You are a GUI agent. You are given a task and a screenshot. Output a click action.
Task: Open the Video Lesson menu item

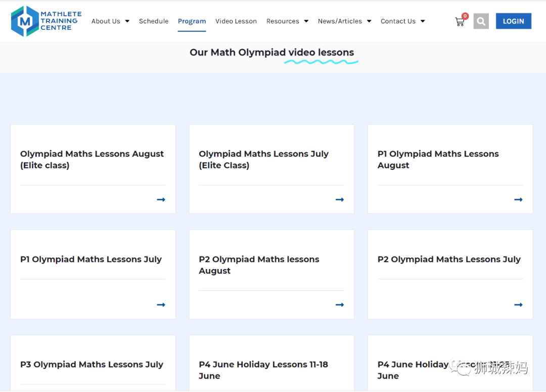click(x=236, y=21)
